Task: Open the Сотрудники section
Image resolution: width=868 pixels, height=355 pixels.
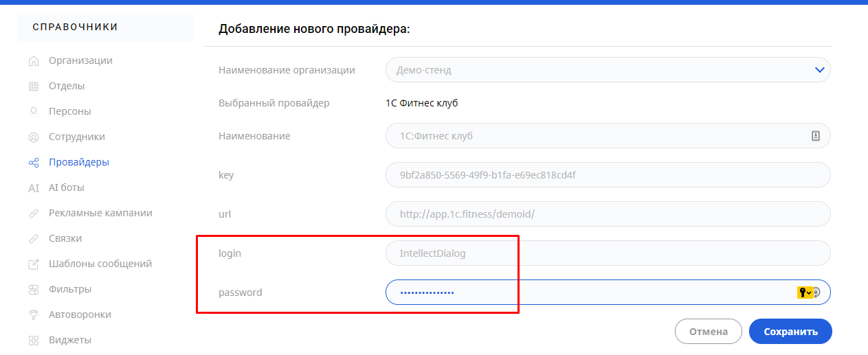Action: pyautogui.click(x=76, y=137)
